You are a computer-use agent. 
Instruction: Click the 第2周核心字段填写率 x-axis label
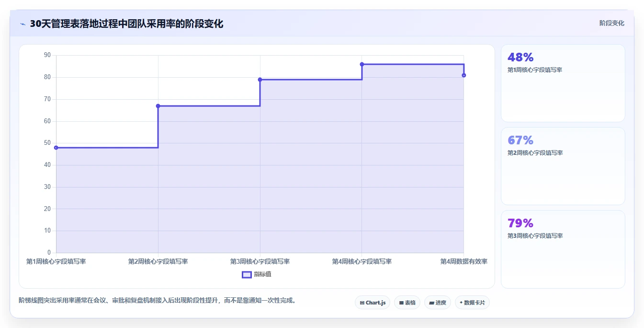(x=158, y=261)
